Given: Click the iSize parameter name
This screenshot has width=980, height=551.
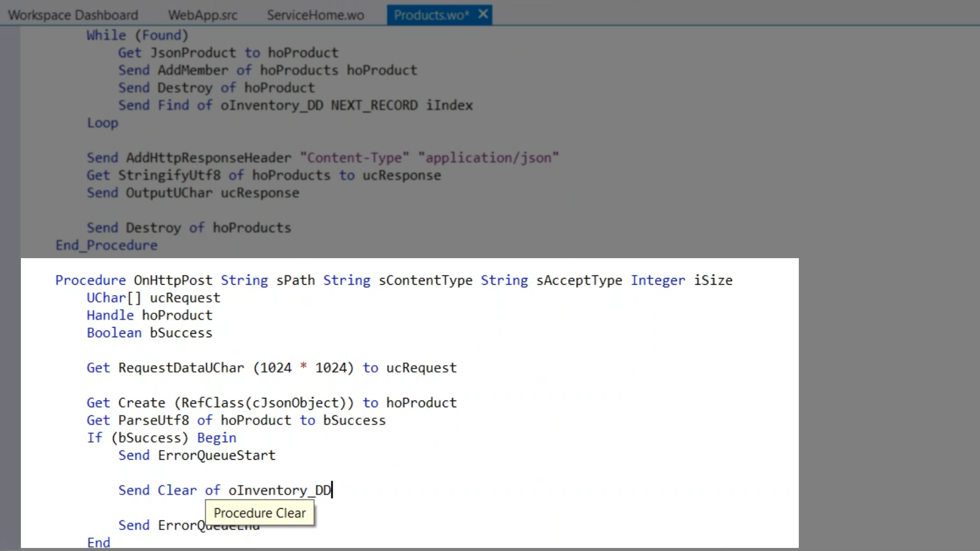Looking at the screenshot, I should 713,280.
